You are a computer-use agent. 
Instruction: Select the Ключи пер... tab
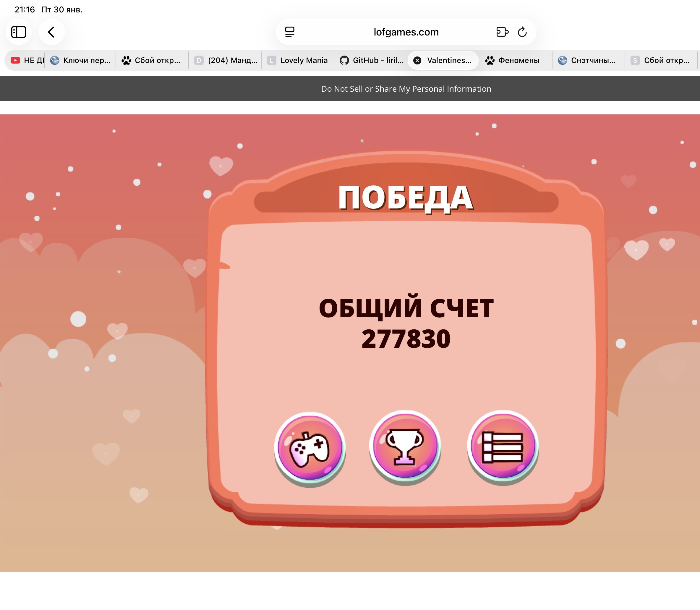click(x=81, y=61)
